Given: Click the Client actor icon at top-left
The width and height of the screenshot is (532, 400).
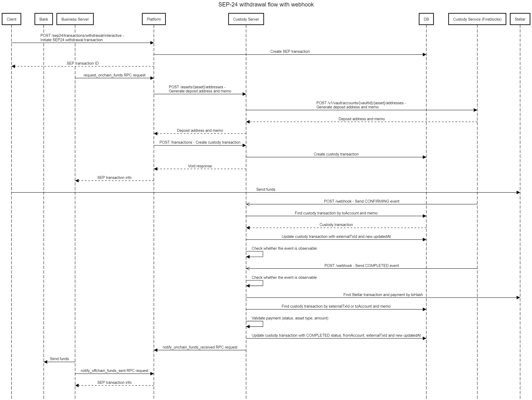Looking at the screenshot, I should click(x=11, y=18).
